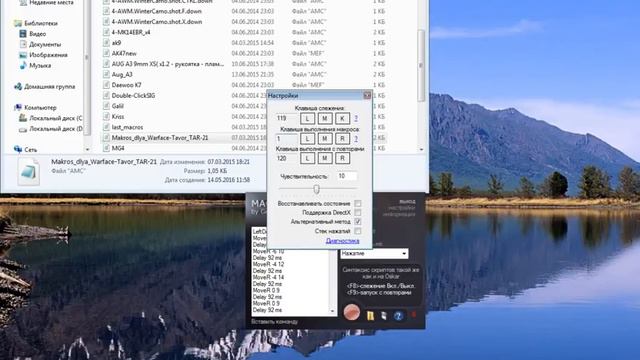Click the save document icon beside yellow folder

point(384,315)
